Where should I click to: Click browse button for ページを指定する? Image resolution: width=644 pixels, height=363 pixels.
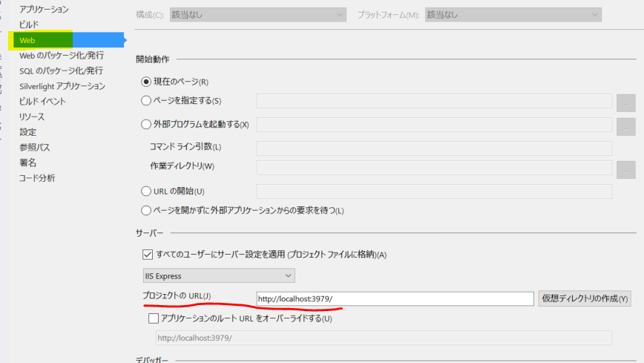(626, 102)
